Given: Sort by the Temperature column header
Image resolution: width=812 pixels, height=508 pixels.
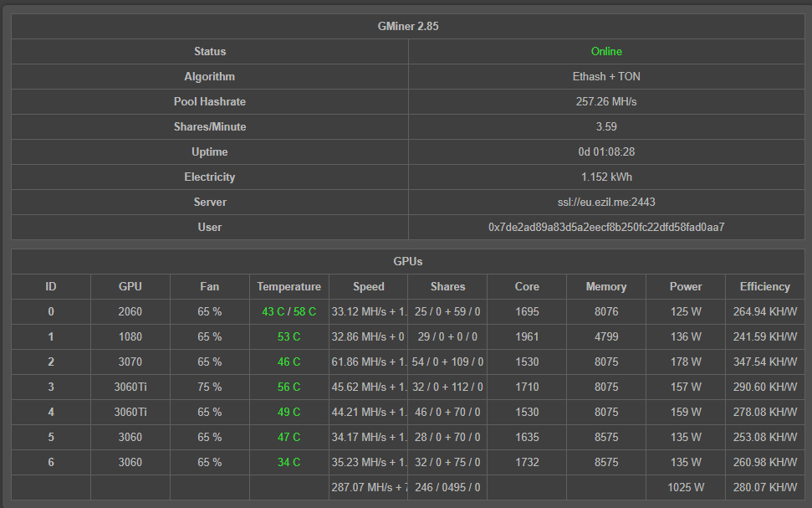Looking at the screenshot, I should [289, 286].
